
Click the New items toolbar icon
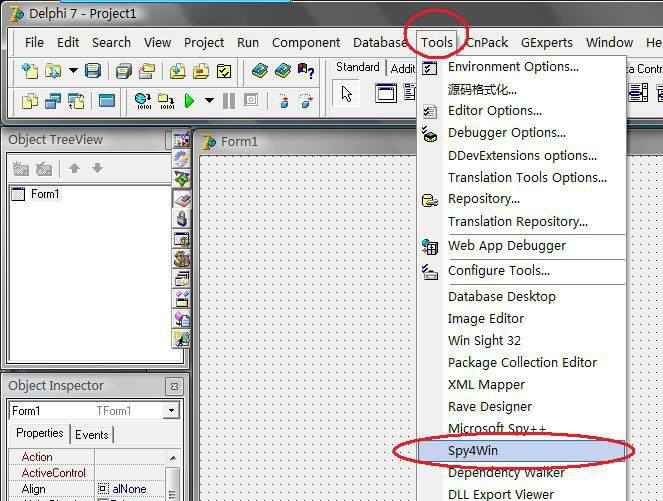coord(30,71)
